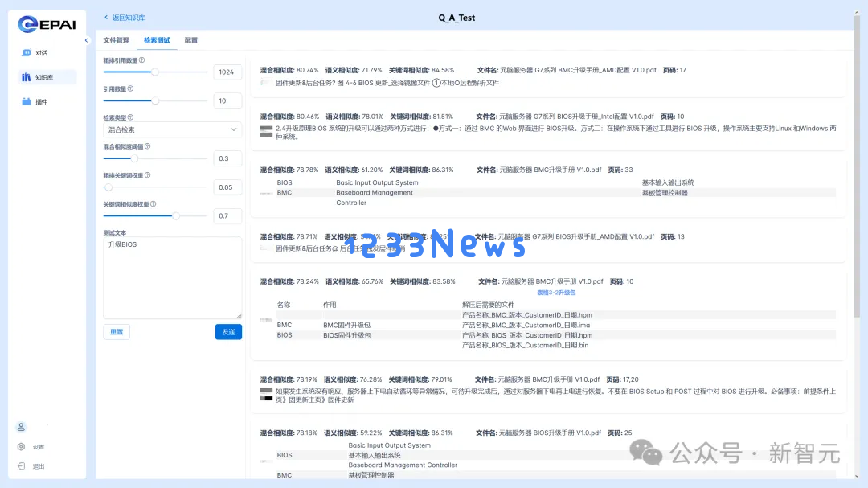Image resolution: width=868 pixels, height=488 pixels.
Task: Open the 插件 plugins section
Action: [35, 102]
